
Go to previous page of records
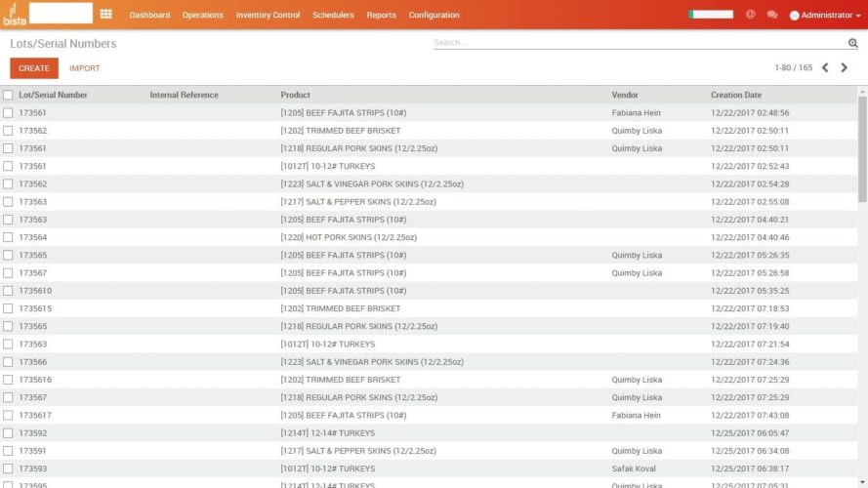825,68
